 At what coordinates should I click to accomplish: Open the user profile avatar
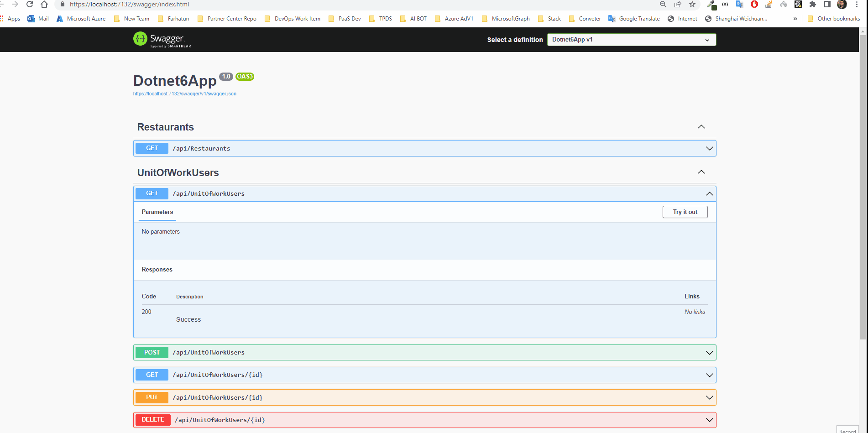842,4
